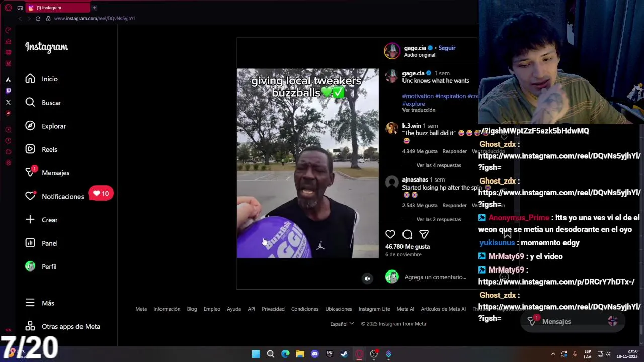Launch Microsoft Edge from taskbar
This screenshot has height=362, width=644.
click(x=285, y=354)
